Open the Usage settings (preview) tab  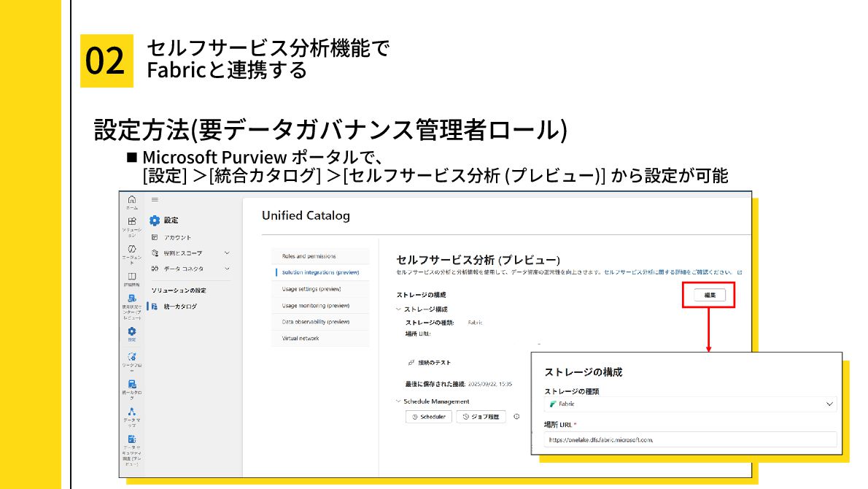coord(320,288)
